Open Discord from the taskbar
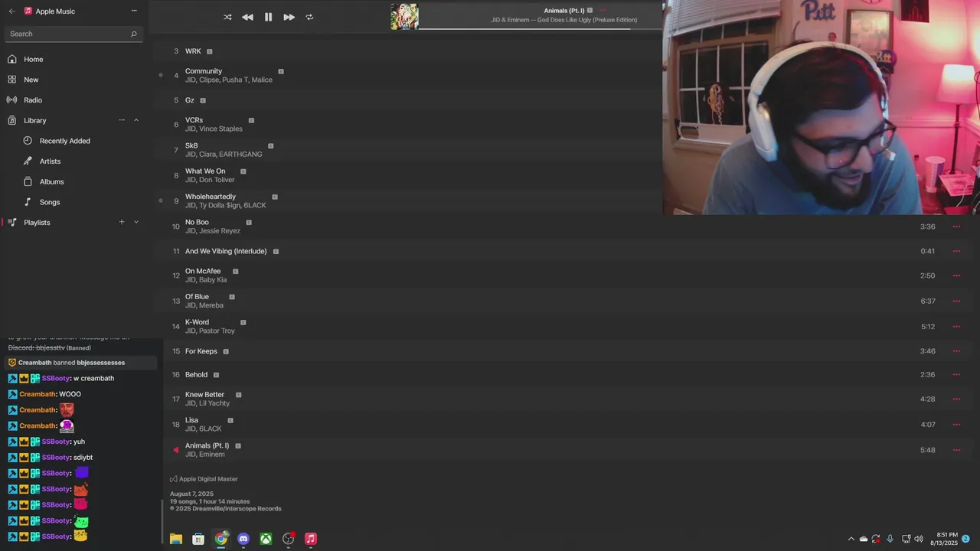This screenshot has height=551, width=980. 243,539
